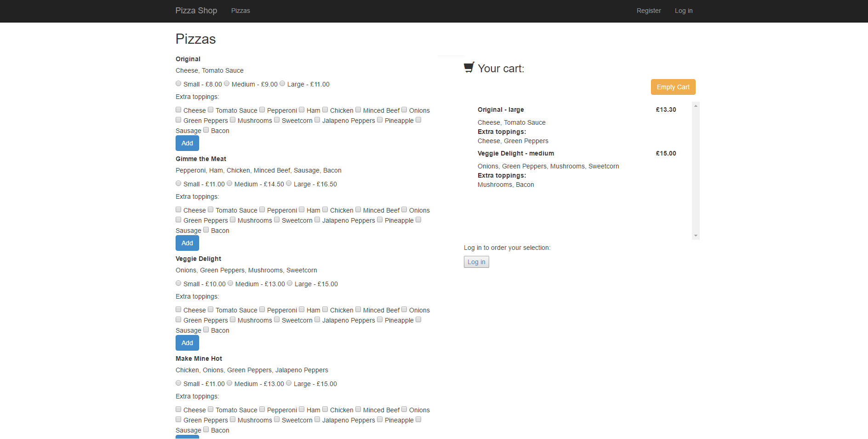Click the cart scrollbar up arrow
The height and width of the screenshot is (439, 868).
click(x=696, y=106)
